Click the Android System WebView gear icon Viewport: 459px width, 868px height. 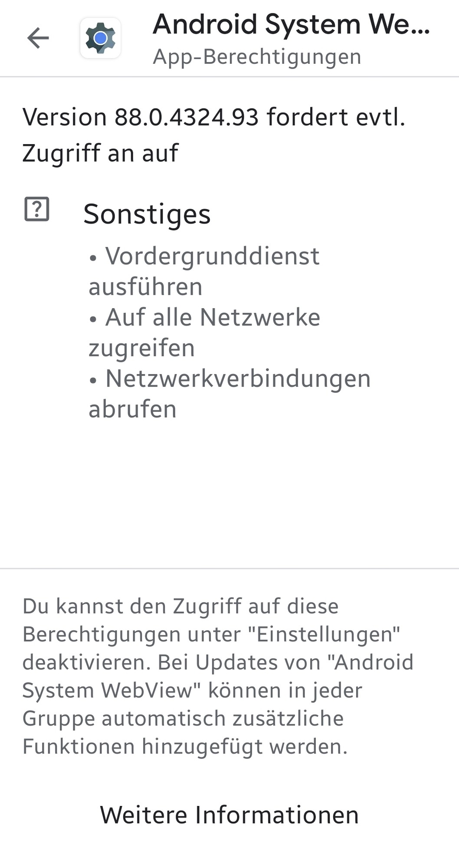pyautogui.click(x=100, y=38)
